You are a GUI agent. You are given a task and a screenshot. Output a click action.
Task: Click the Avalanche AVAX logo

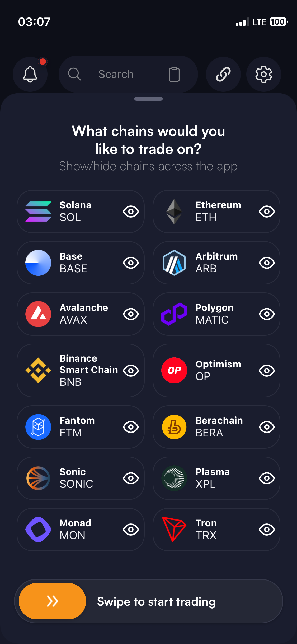(x=38, y=314)
